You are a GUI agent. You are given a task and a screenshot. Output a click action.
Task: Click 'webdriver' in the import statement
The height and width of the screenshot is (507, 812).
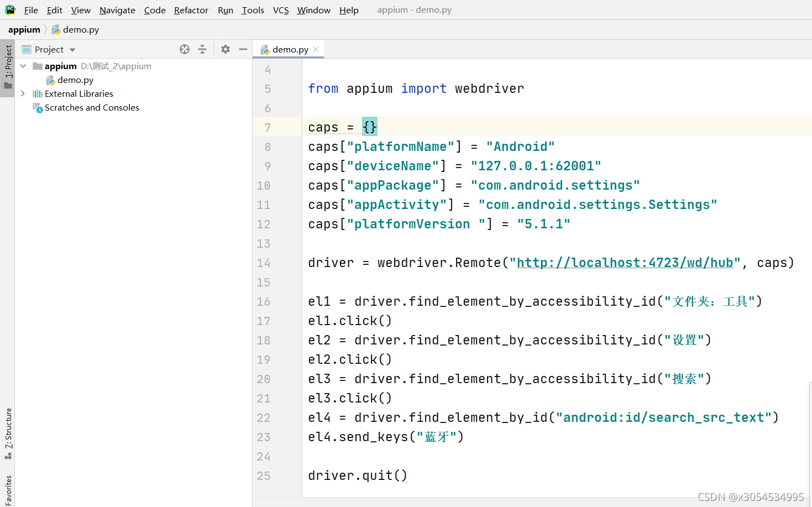pyautogui.click(x=489, y=88)
